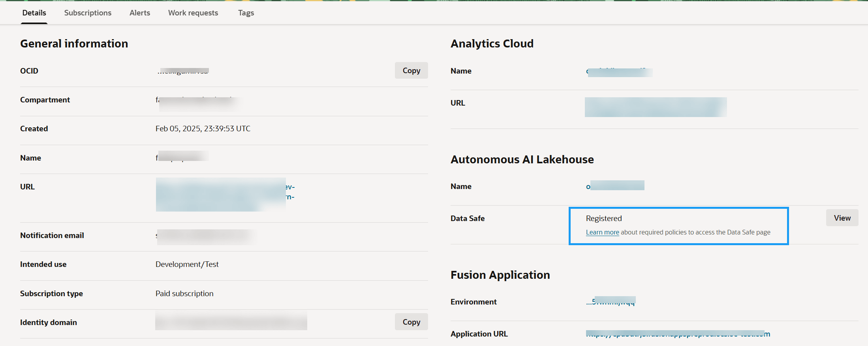The height and width of the screenshot is (346, 868).
Task: Open the Tags tab
Action: pyautogui.click(x=246, y=13)
